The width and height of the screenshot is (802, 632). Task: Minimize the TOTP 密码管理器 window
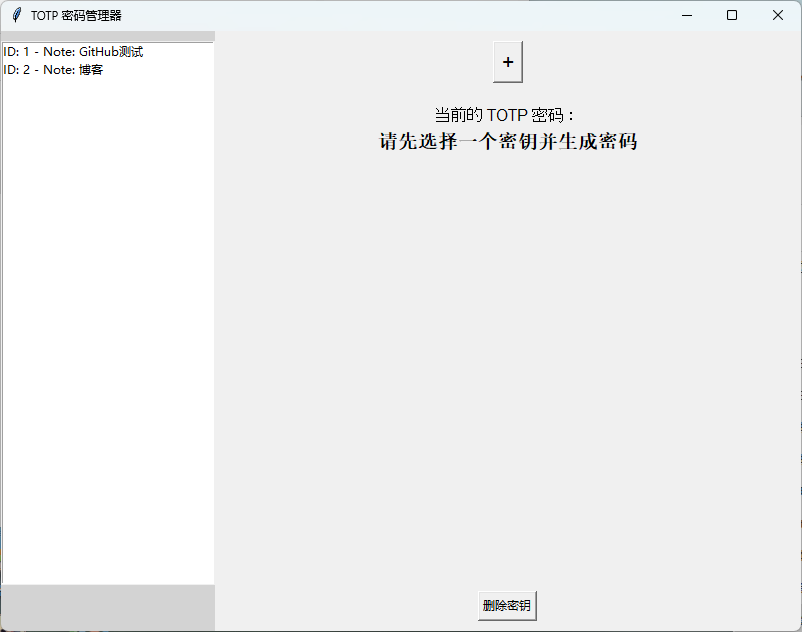point(687,15)
